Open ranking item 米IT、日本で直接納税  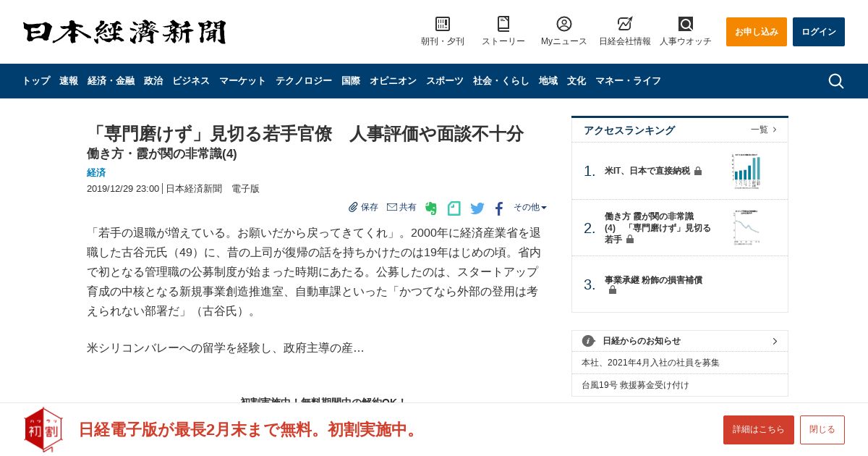[x=647, y=171]
